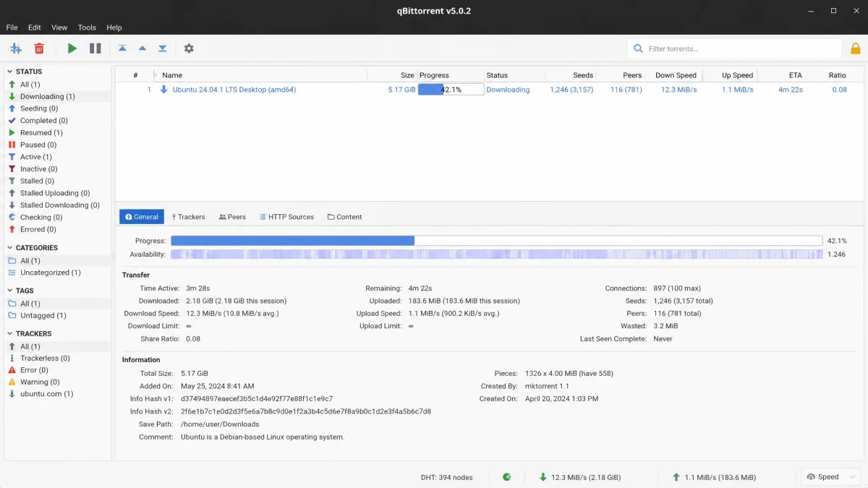Click the DHT: 394 nodes status text
Viewport: 868px width, 488px height.
(446, 477)
